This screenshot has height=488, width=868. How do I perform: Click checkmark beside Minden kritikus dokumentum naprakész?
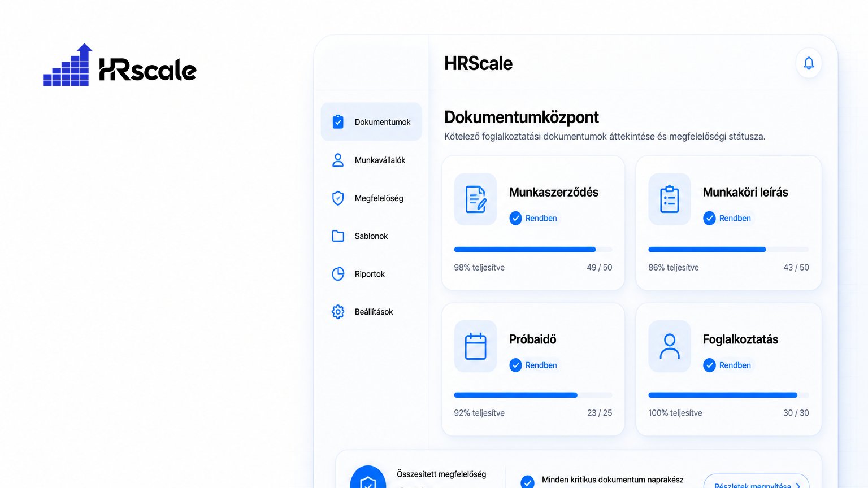[527, 482]
